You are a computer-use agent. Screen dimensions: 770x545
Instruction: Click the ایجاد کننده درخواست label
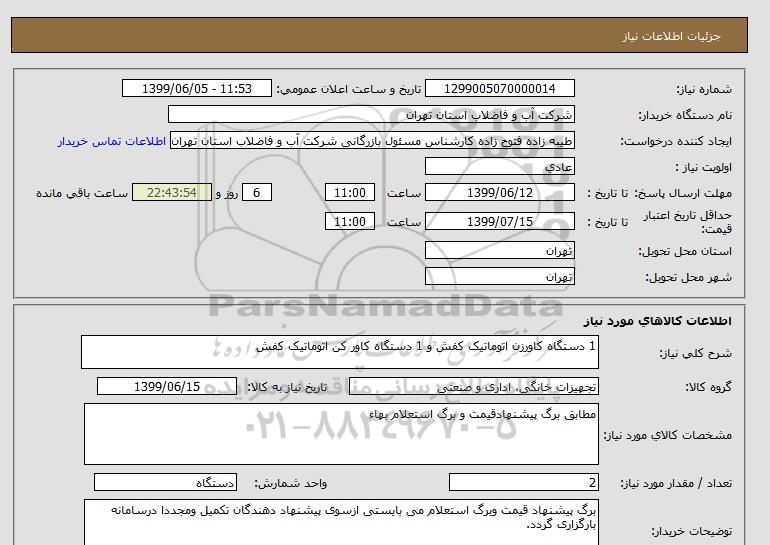[x=676, y=141]
